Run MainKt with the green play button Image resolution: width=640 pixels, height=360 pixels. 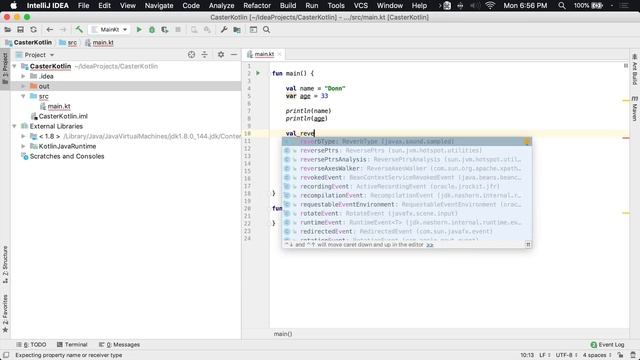[x=139, y=29]
